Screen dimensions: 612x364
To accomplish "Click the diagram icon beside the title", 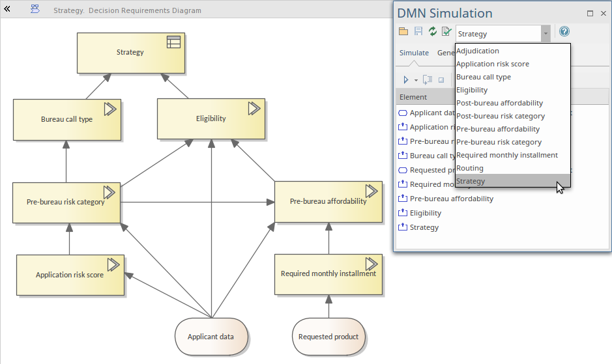I will point(35,10).
